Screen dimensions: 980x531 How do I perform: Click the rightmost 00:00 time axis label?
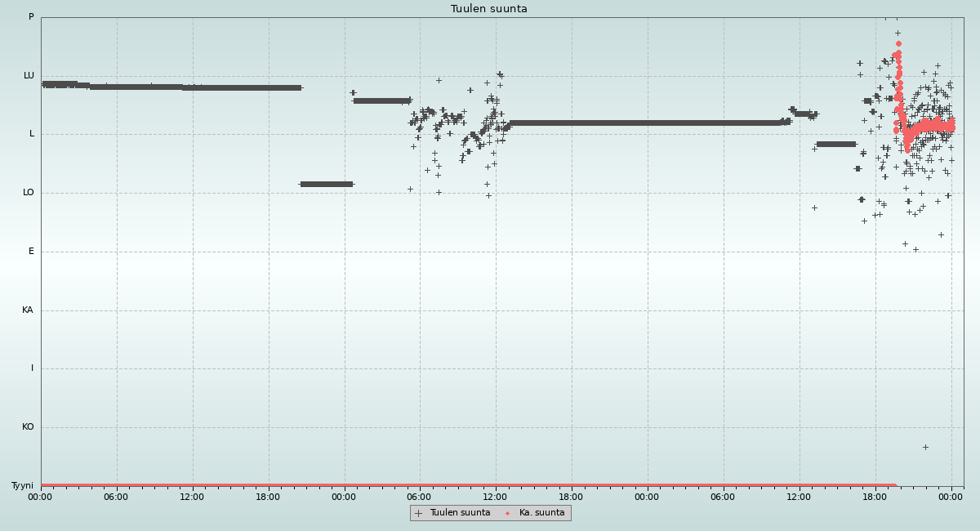951,497
